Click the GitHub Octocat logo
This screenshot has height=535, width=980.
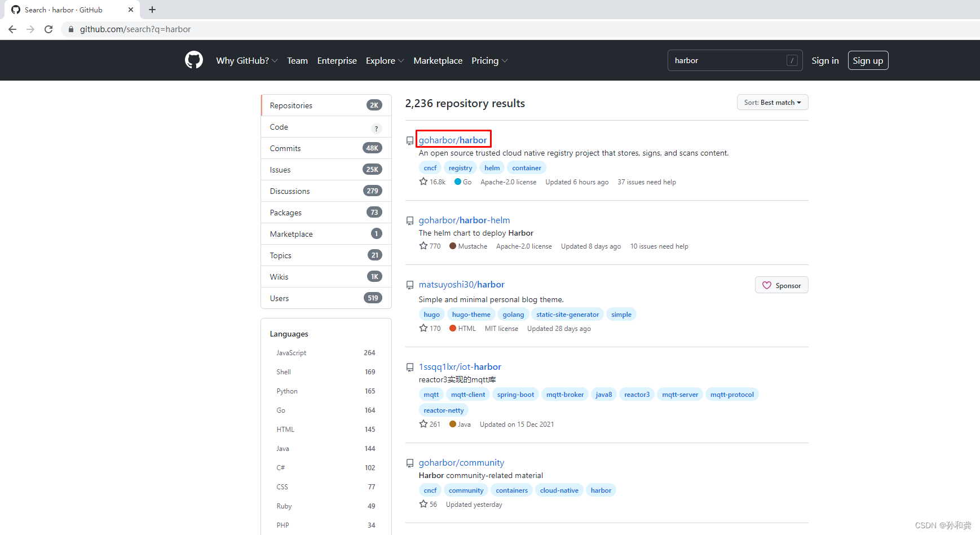194,60
